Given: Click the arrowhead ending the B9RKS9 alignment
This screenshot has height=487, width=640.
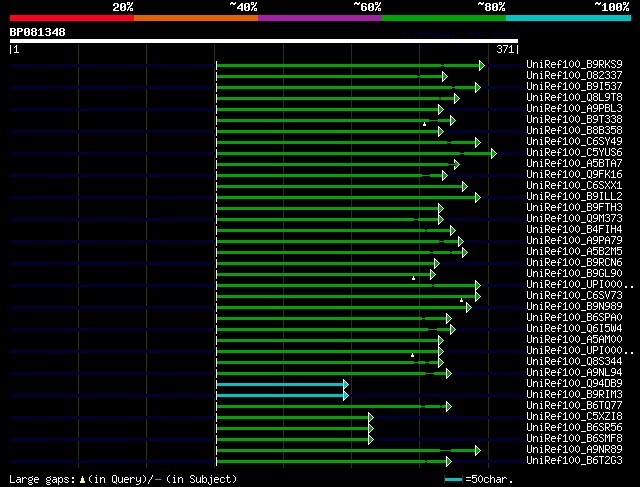Looking at the screenshot, I should point(482,65).
